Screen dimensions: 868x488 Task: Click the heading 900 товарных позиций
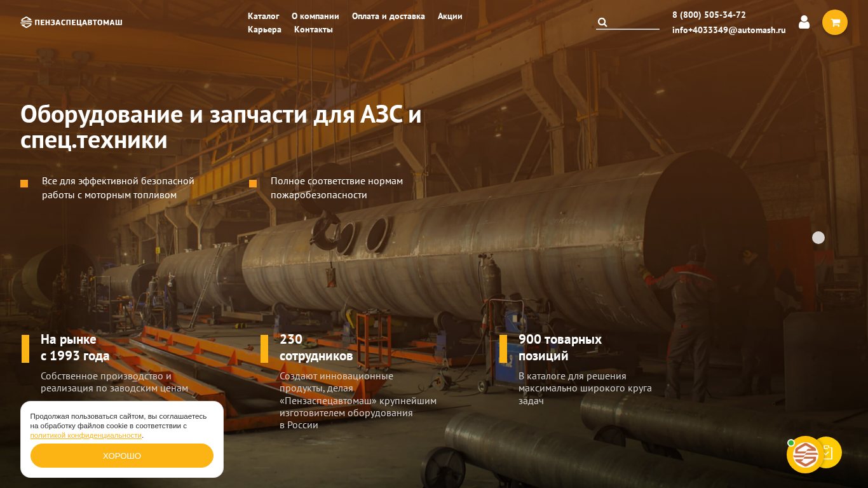(x=560, y=348)
